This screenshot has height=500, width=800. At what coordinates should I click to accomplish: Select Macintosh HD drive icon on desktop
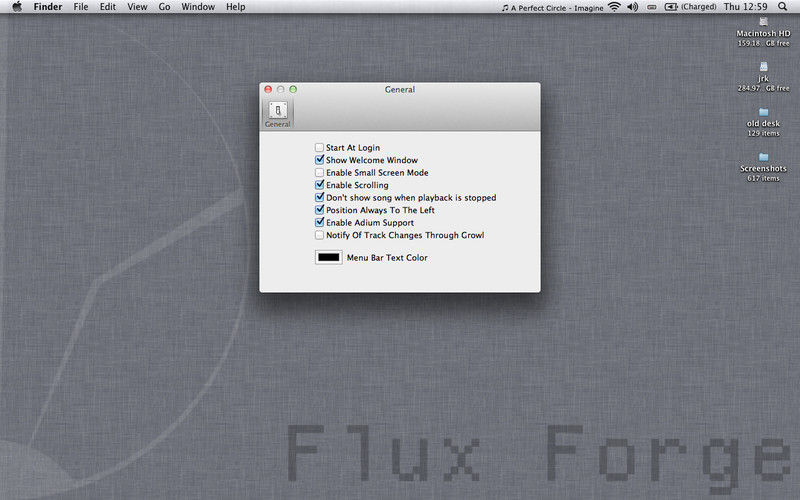point(763,22)
